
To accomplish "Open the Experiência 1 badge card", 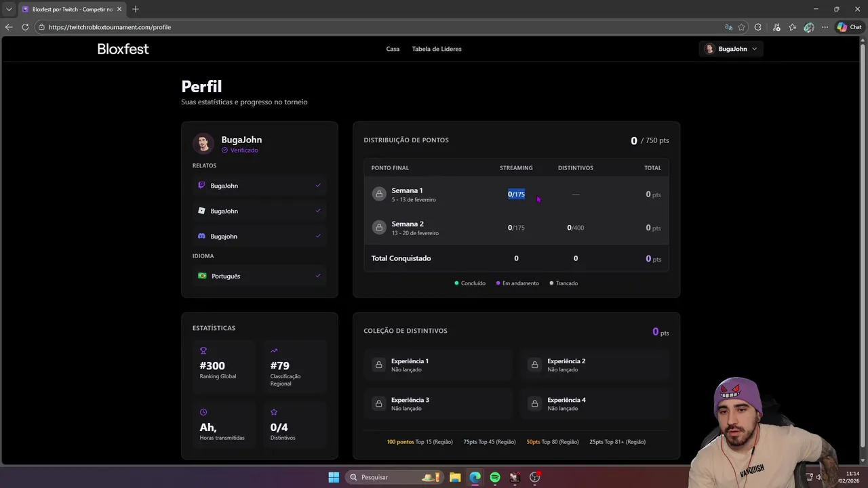I will [x=438, y=365].
